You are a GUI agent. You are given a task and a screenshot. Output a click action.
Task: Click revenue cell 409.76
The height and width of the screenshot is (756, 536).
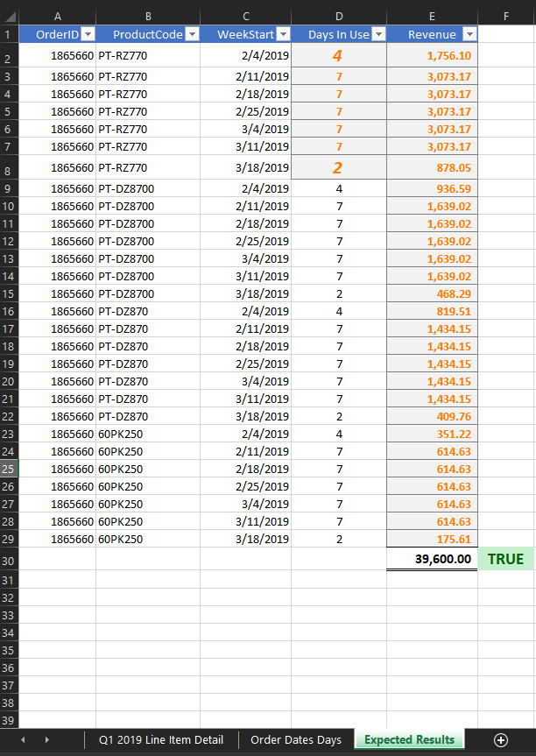pos(432,417)
